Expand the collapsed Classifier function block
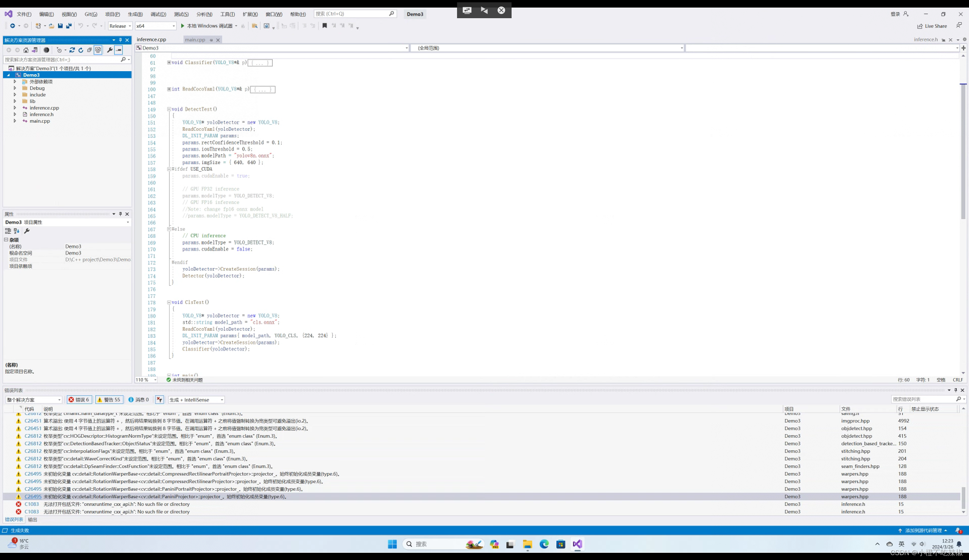This screenshot has height=560, width=969. point(169,62)
